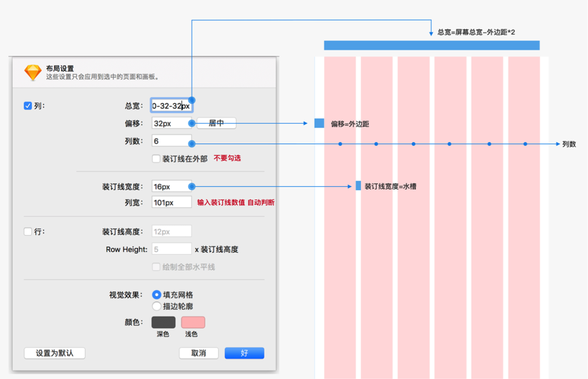
Task: Click the 装订线高度 gutter height field
Action: point(172,232)
